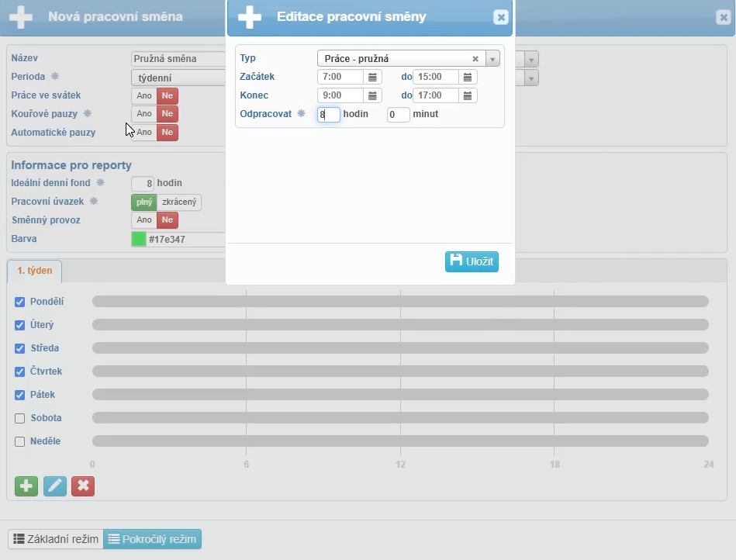
Task: Expand the Typ dropdown arrow
Action: [x=492, y=59]
